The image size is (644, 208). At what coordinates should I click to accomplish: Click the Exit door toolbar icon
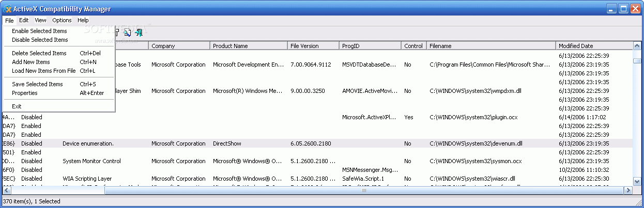pos(139,33)
